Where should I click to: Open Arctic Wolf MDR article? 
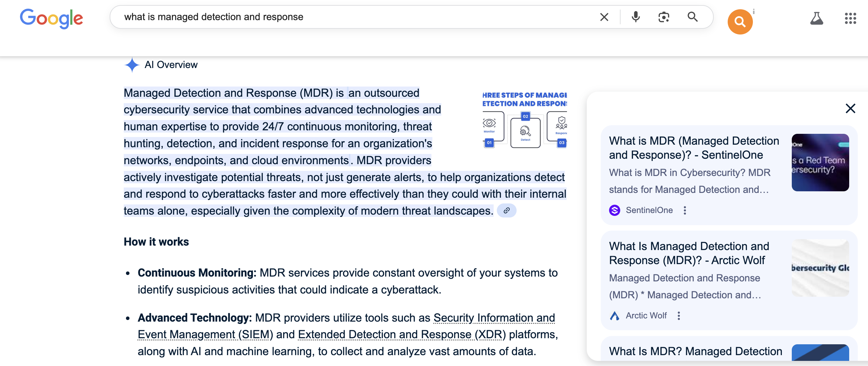pos(689,253)
